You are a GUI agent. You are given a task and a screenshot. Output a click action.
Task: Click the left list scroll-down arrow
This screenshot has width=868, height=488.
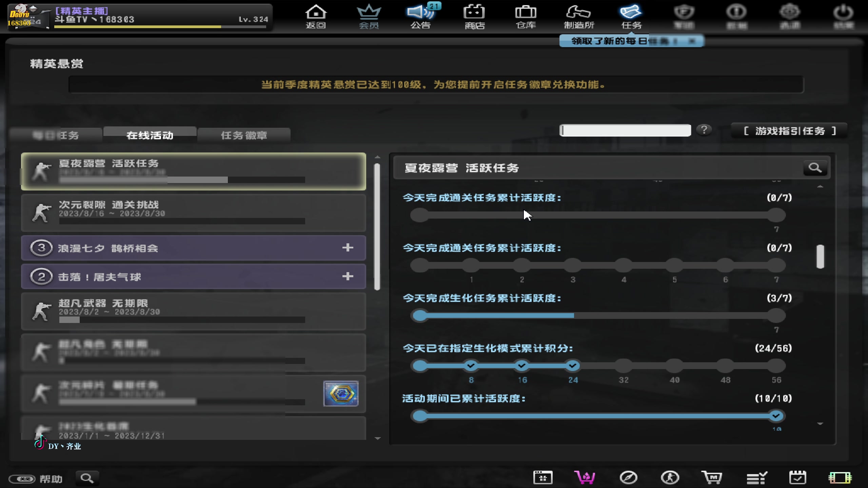[377, 438]
